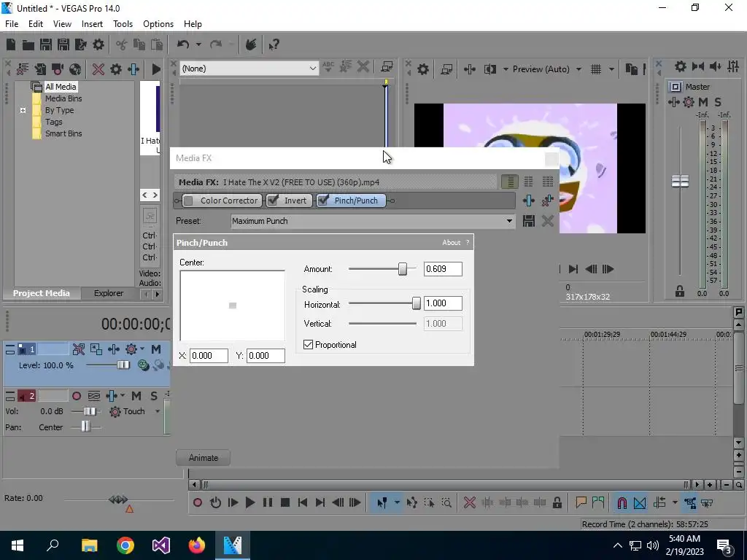This screenshot has height=560, width=747.
Task: Open the Touch automation mode dropdown
Action: coord(158,411)
